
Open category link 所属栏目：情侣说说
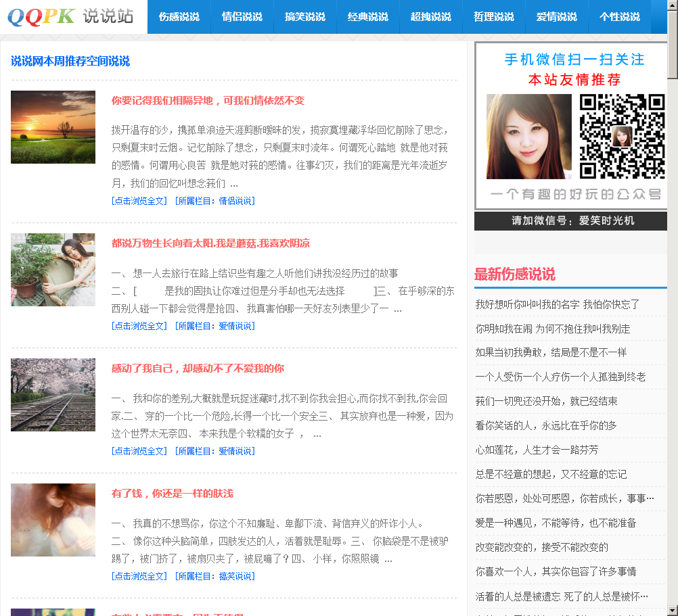[x=215, y=201]
